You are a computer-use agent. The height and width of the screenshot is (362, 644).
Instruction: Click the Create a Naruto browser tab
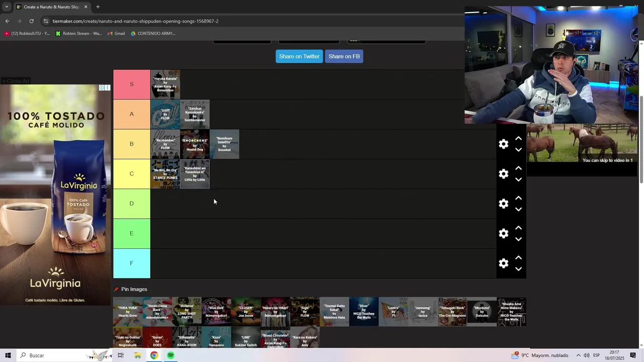pyautogui.click(x=51, y=7)
